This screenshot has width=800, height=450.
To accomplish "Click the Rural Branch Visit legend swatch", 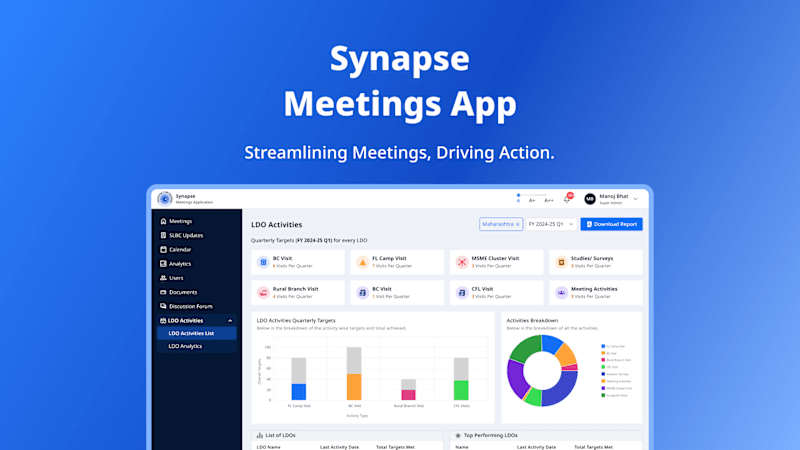I will [x=603, y=360].
